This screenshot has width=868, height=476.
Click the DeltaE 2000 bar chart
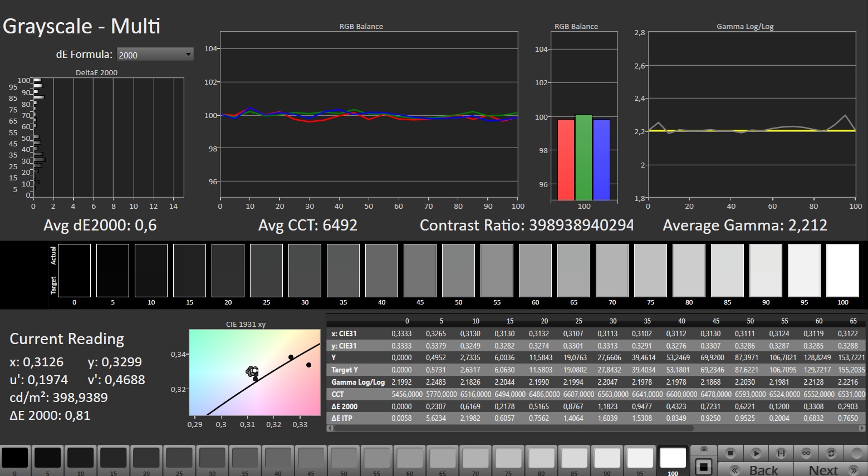(x=109, y=138)
